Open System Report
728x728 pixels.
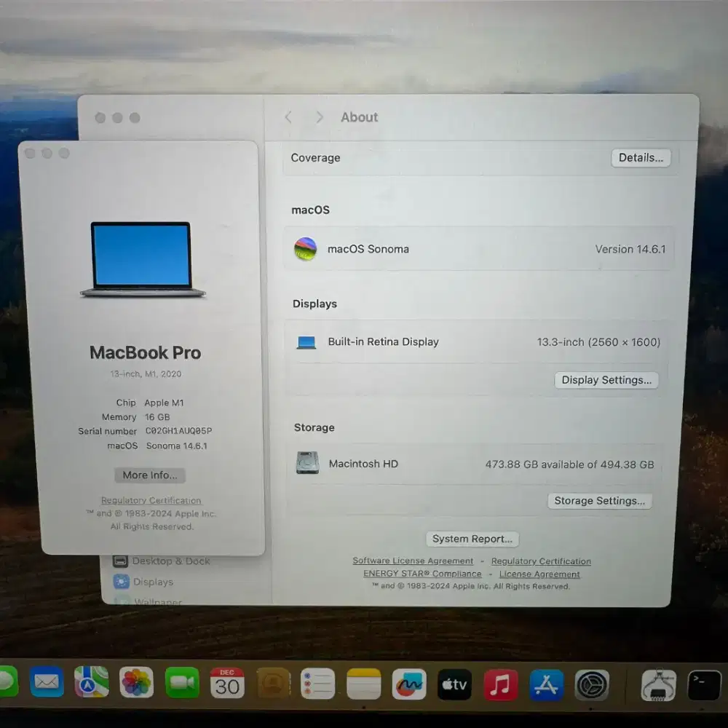point(472,539)
